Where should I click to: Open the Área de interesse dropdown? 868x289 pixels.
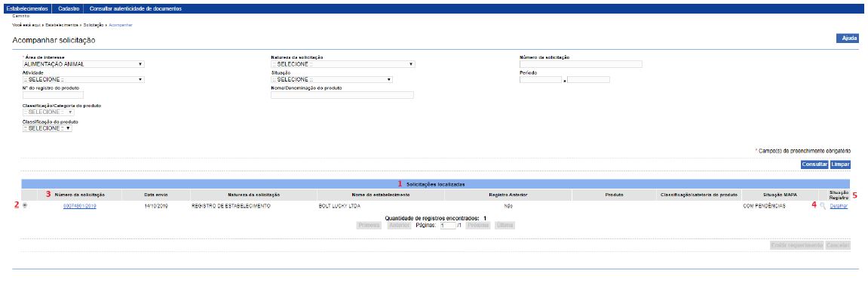point(83,64)
